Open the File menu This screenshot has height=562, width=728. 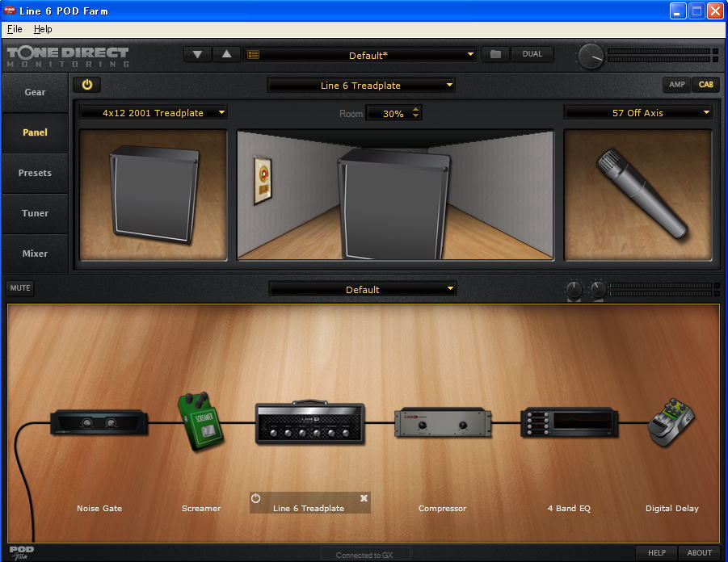click(15, 29)
